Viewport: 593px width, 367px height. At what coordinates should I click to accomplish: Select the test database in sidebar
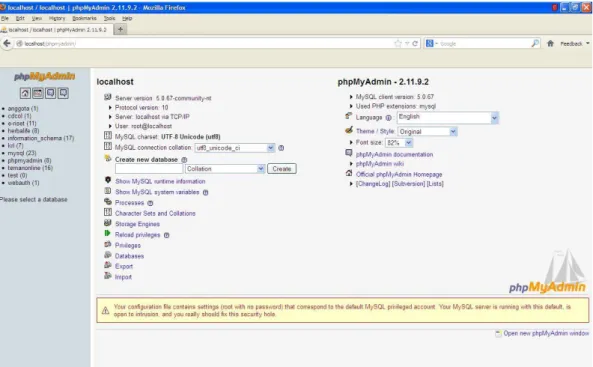pyautogui.click(x=17, y=176)
